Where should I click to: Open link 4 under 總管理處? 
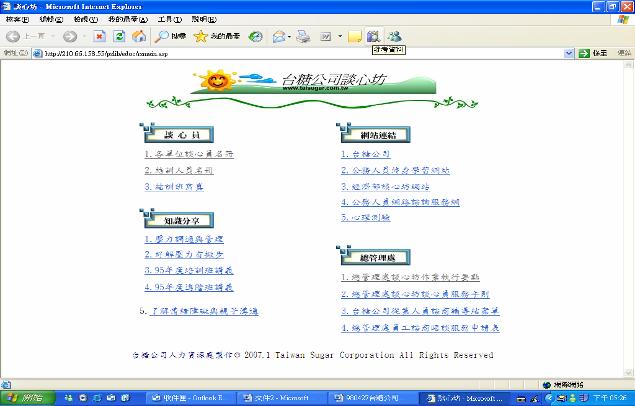click(x=420, y=328)
